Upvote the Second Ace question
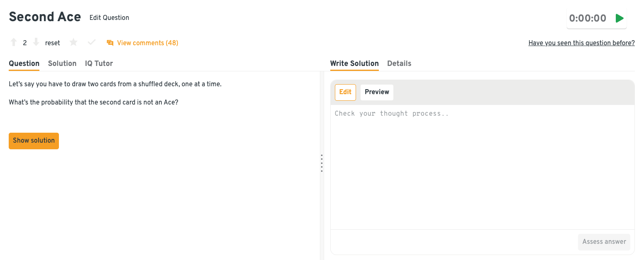Screen dimensions: 644x260 click(14, 43)
